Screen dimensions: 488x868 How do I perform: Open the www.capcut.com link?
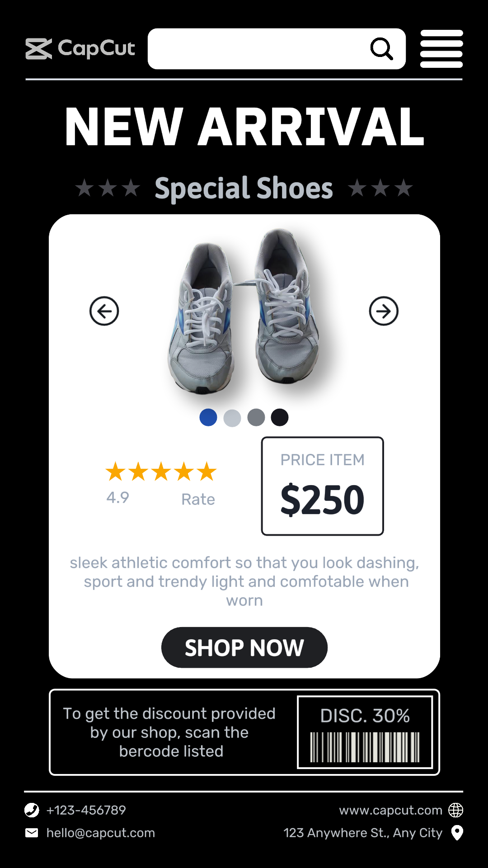[391, 810]
